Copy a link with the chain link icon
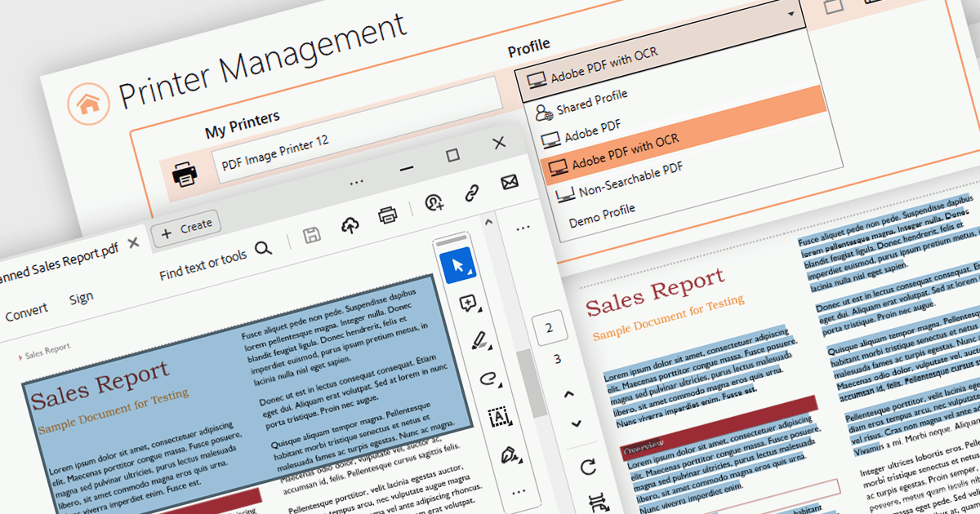 (471, 193)
